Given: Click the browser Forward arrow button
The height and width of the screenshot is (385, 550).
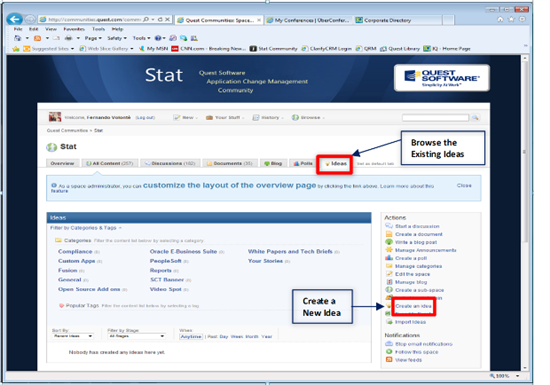Looking at the screenshot, I should 30,19.
